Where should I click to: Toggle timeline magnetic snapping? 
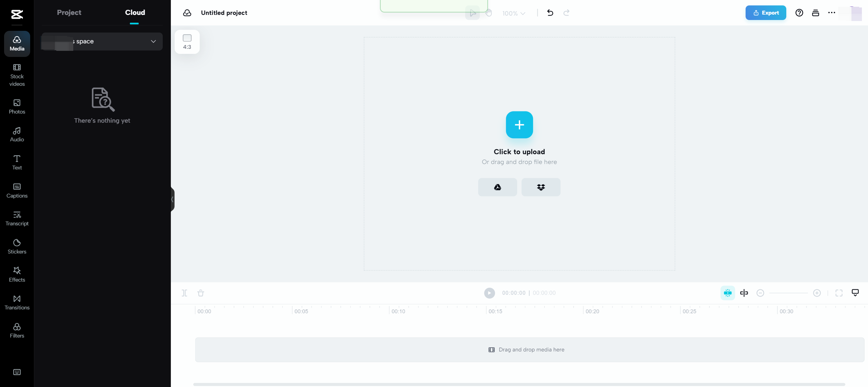click(x=728, y=293)
